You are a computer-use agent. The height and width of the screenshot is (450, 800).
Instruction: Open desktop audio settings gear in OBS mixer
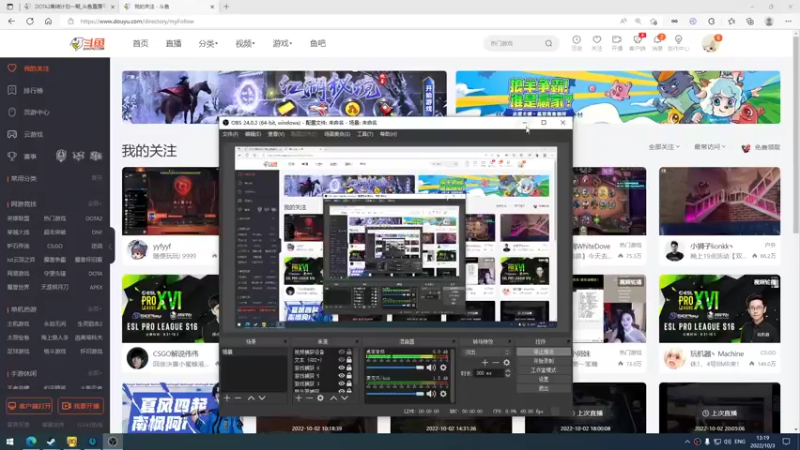pyautogui.click(x=443, y=367)
